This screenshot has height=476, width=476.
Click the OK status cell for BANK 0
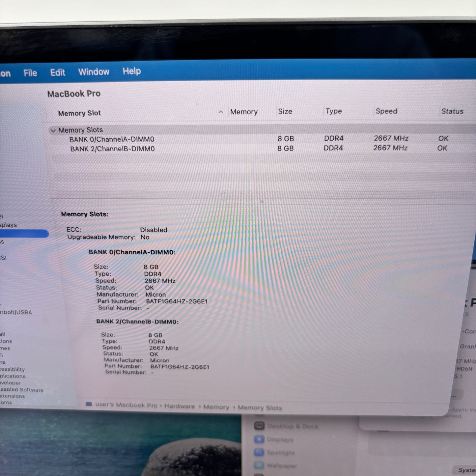(443, 139)
